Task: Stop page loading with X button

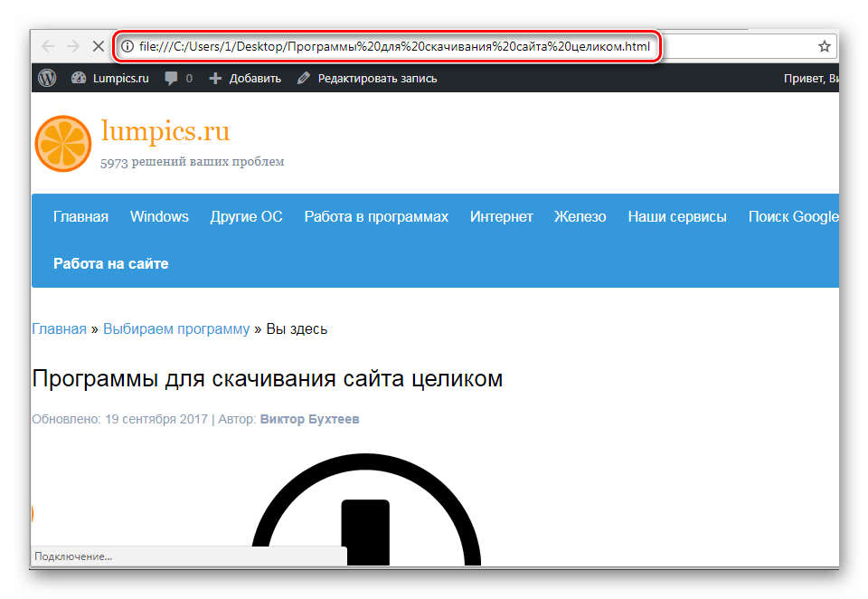Action: [x=99, y=46]
